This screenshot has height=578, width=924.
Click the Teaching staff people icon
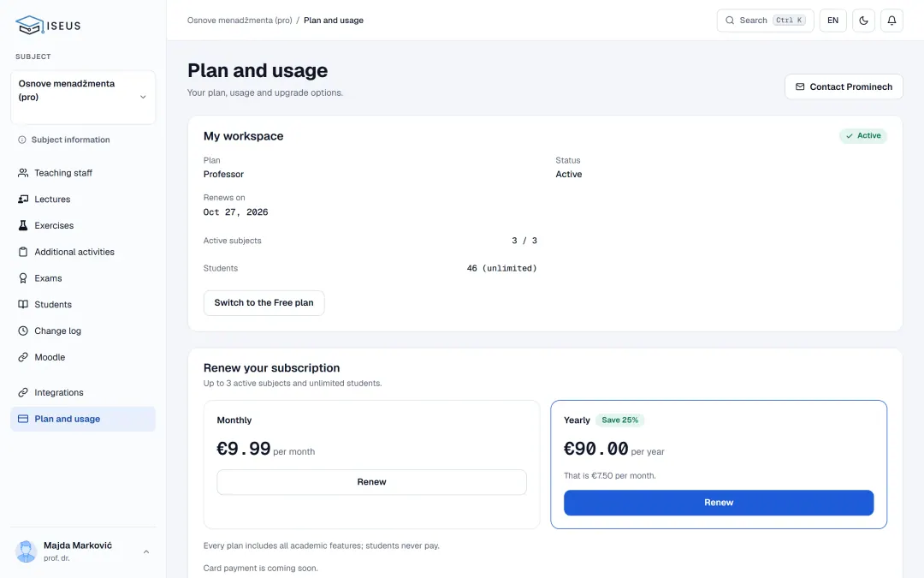tap(23, 173)
